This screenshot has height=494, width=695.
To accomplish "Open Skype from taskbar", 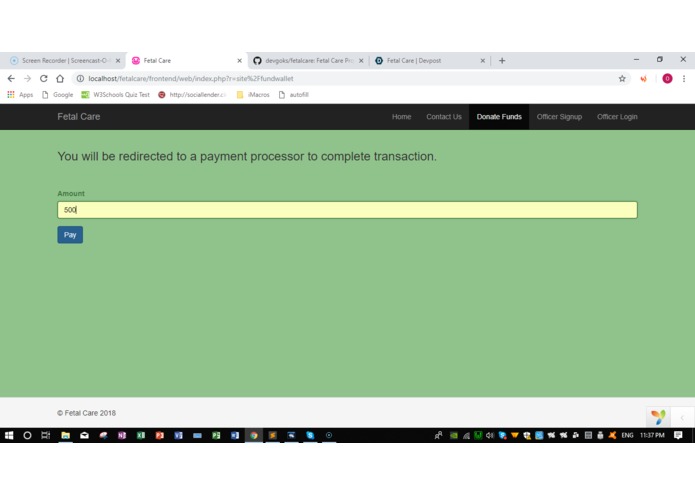I will click(310, 436).
